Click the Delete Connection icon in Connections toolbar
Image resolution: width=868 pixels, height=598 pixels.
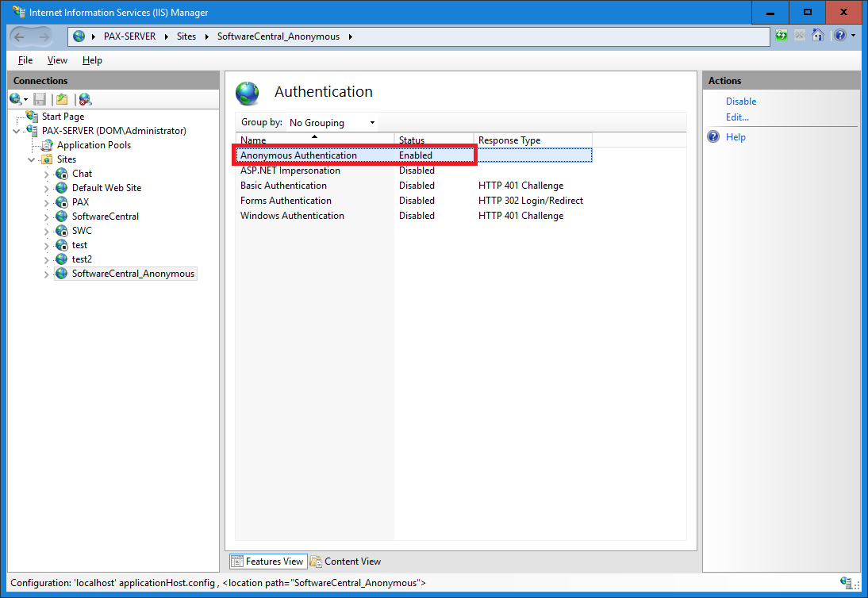(x=85, y=99)
